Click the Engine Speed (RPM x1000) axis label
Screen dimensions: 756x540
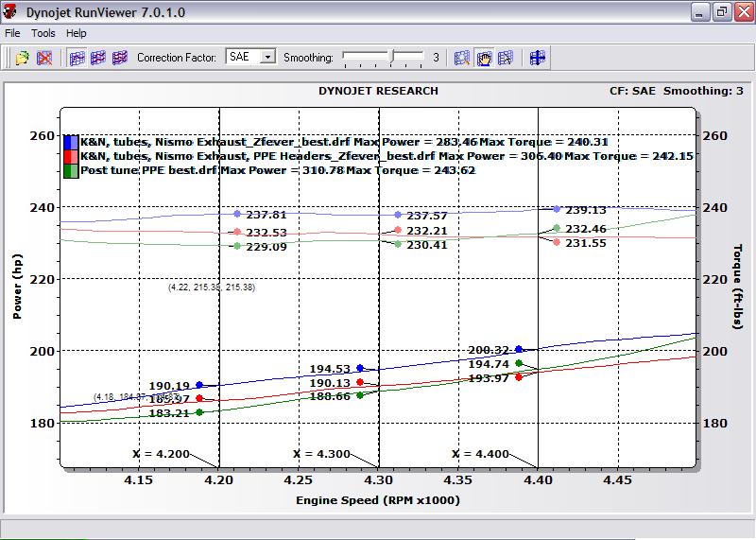click(x=378, y=500)
